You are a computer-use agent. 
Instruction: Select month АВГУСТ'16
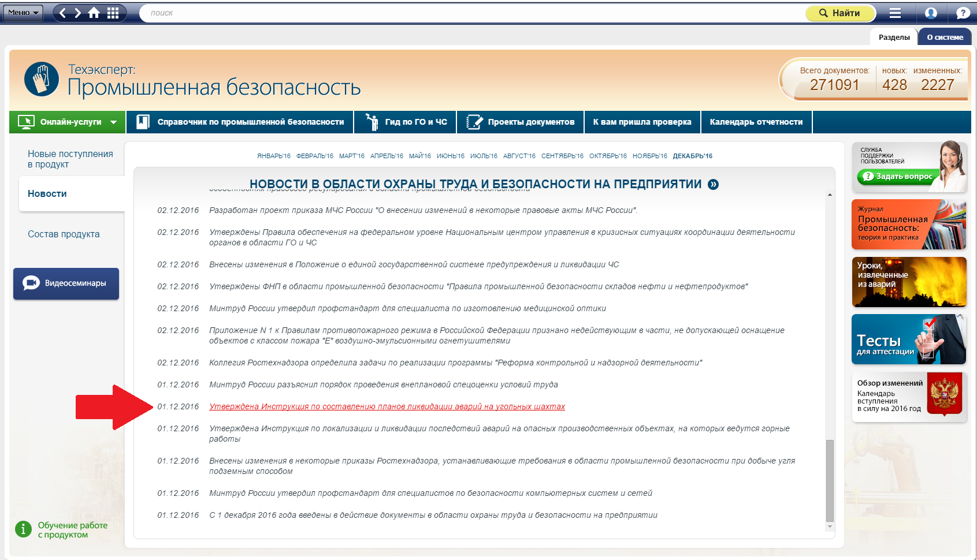coord(519,156)
